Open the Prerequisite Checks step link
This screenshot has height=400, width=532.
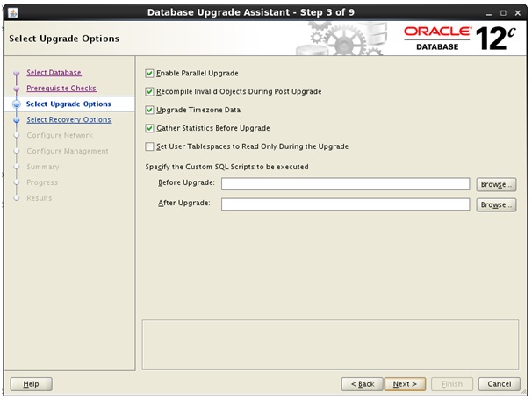click(61, 89)
